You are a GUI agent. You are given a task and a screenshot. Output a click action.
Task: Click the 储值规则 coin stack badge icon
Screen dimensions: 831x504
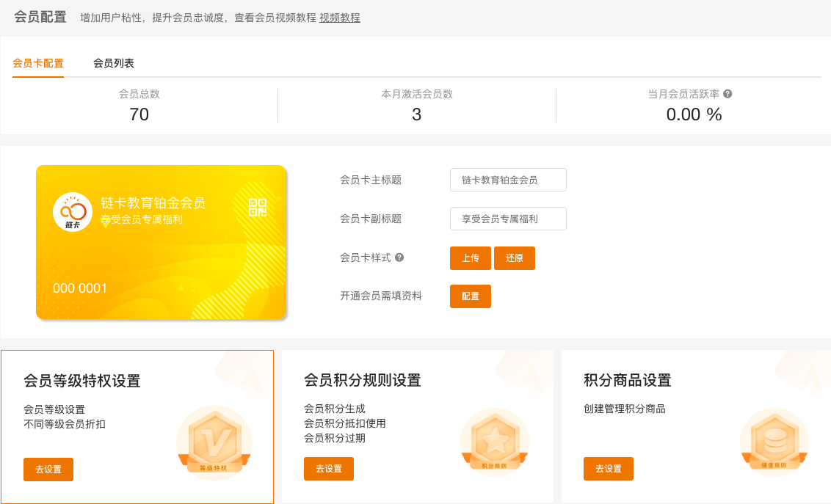774,441
